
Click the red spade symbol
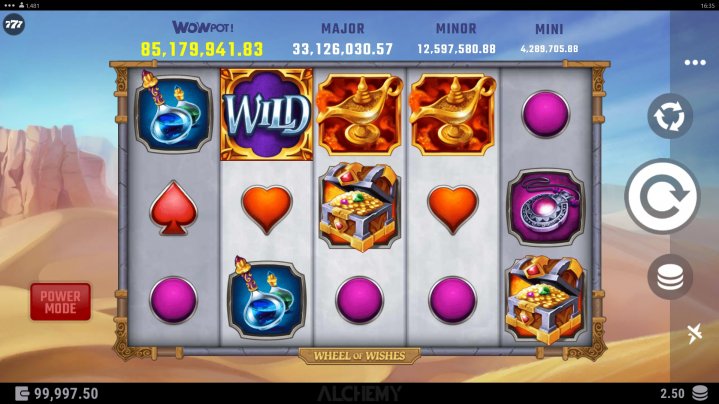(173, 208)
